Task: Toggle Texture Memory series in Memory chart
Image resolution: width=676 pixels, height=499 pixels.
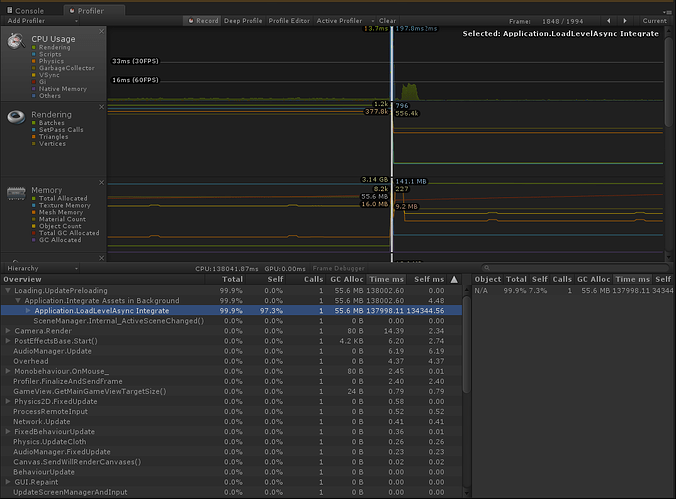Action: pos(62,205)
